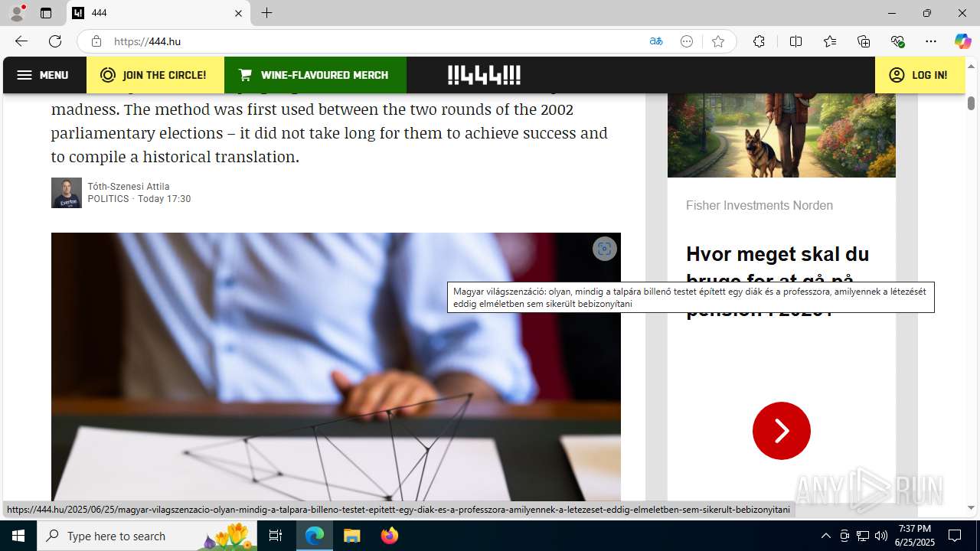
Task: Click the Fisher Investments Norden ad label
Action: 759,205
